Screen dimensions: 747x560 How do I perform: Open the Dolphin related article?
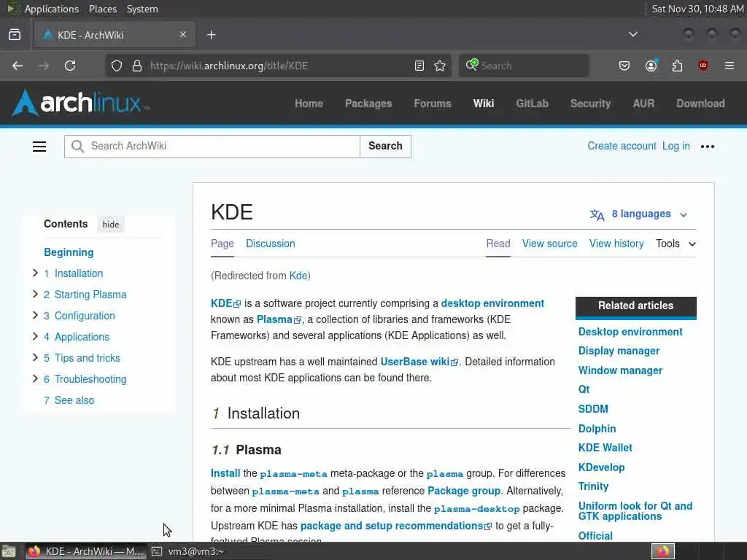coord(597,429)
